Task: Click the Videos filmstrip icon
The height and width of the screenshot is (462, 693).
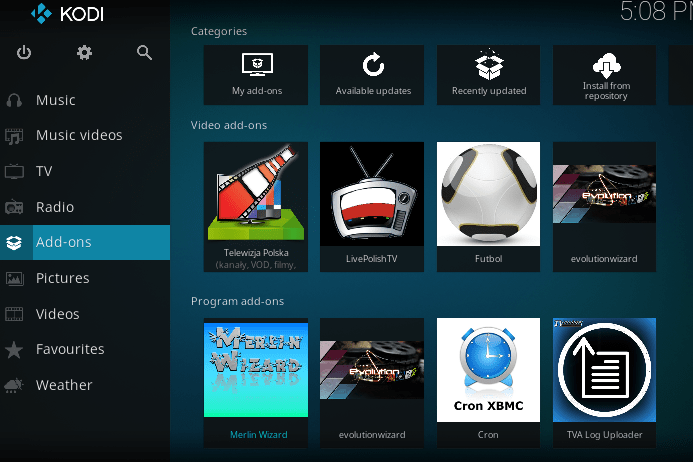Action: pyautogui.click(x=14, y=314)
